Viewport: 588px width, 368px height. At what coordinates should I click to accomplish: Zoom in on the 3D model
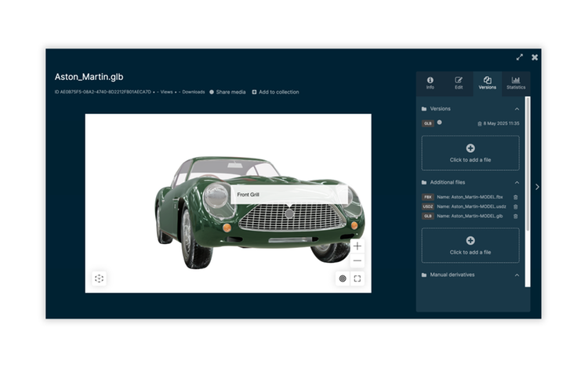[358, 246]
